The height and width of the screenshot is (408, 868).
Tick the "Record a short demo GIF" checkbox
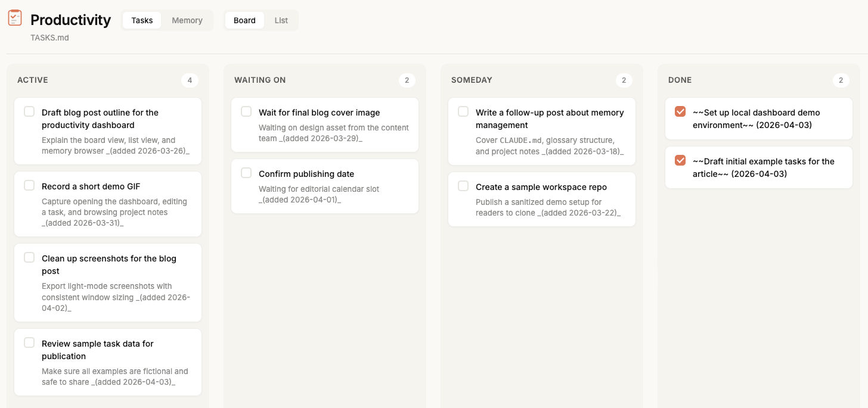coord(29,185)
